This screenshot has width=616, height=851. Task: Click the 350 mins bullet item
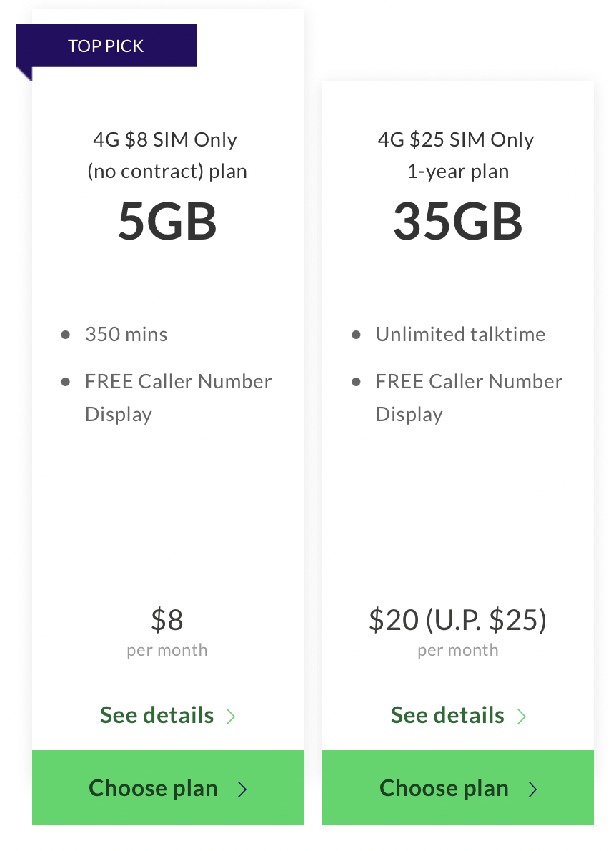coord(126,335)
